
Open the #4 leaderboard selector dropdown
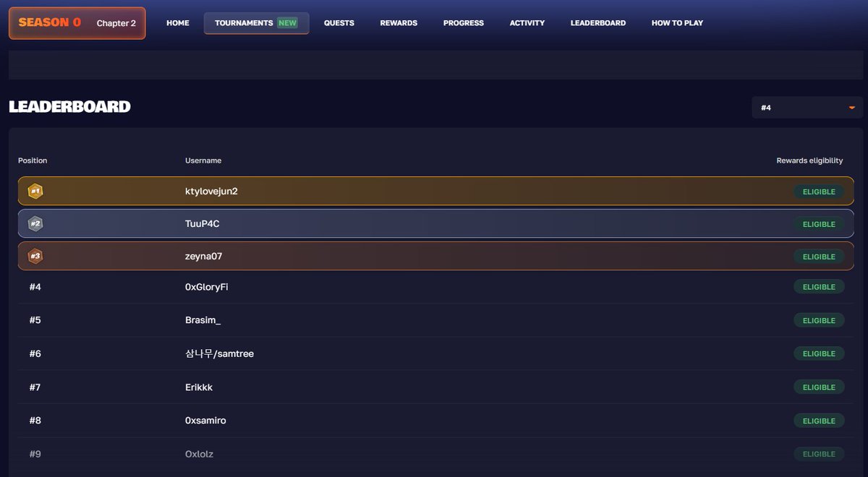(807, 108)
